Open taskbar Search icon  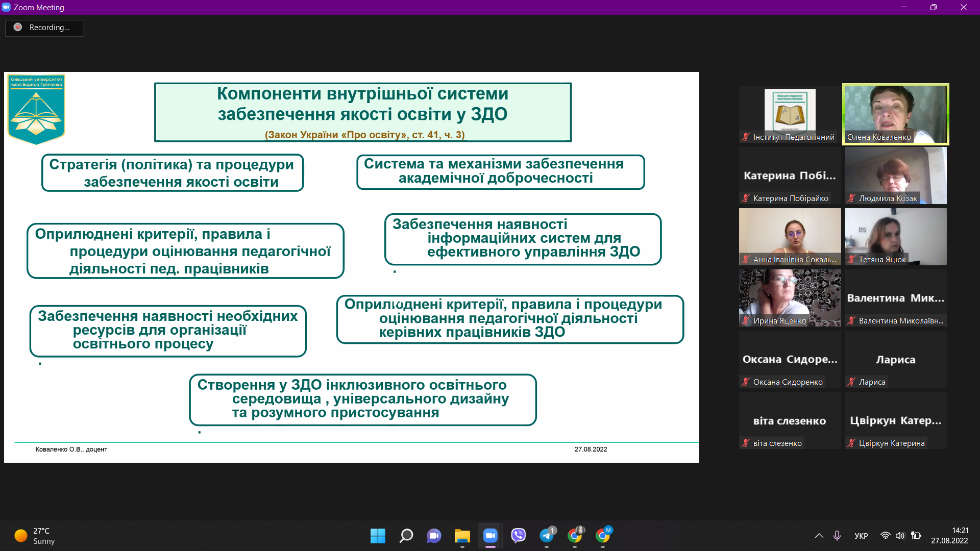point(406,536)
